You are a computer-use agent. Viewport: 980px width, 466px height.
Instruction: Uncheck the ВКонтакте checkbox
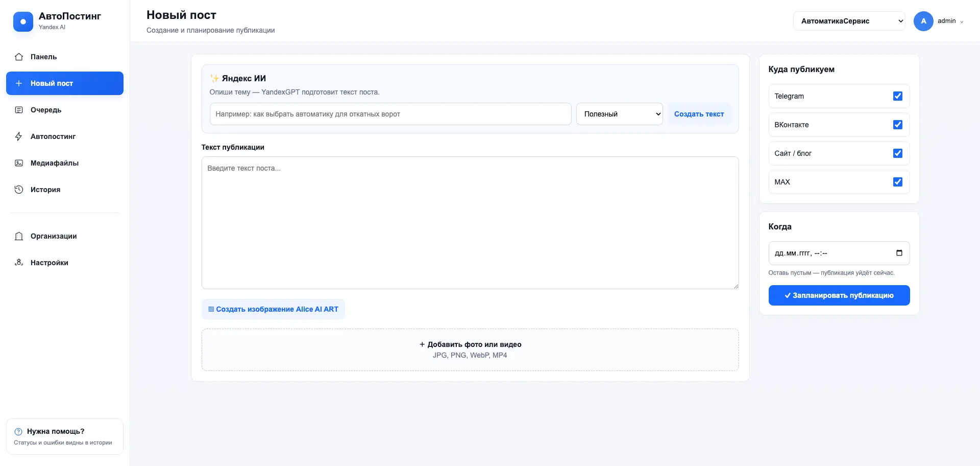[898, 125]
